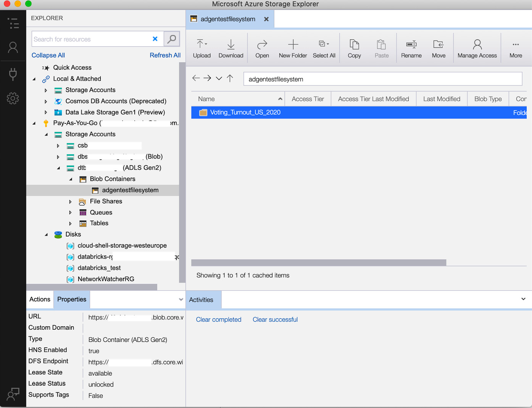Select adgentestfilesystem container in tree
The height and width of the screenshot is (408, 532).
(130, 190)
